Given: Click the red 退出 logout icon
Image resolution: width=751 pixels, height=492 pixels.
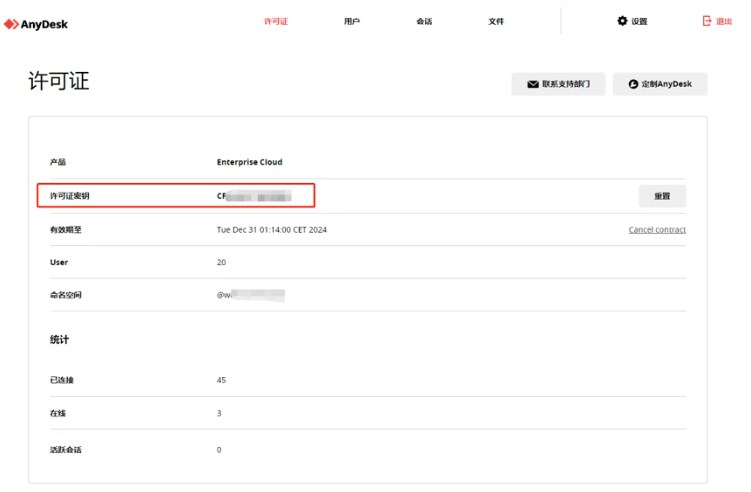Looking at the screenshot, I should pos(708,21).
